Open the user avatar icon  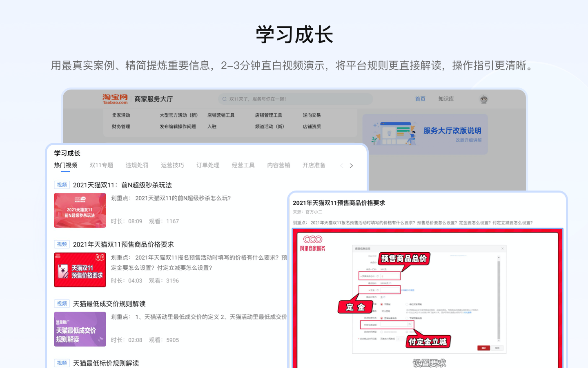coord(483,99)
